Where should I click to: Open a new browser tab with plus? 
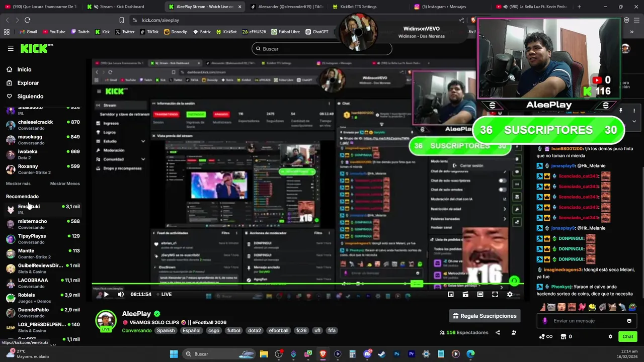[579, 7]
